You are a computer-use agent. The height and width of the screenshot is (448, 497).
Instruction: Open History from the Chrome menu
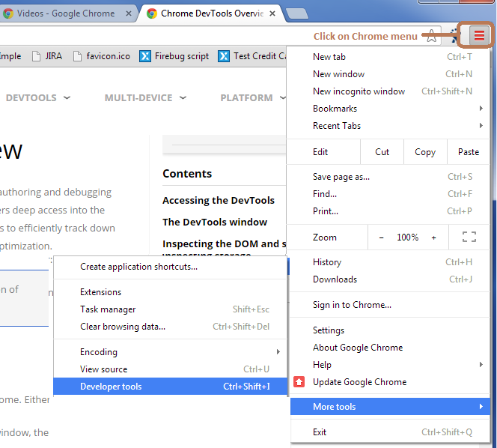(x=390, y=262)
